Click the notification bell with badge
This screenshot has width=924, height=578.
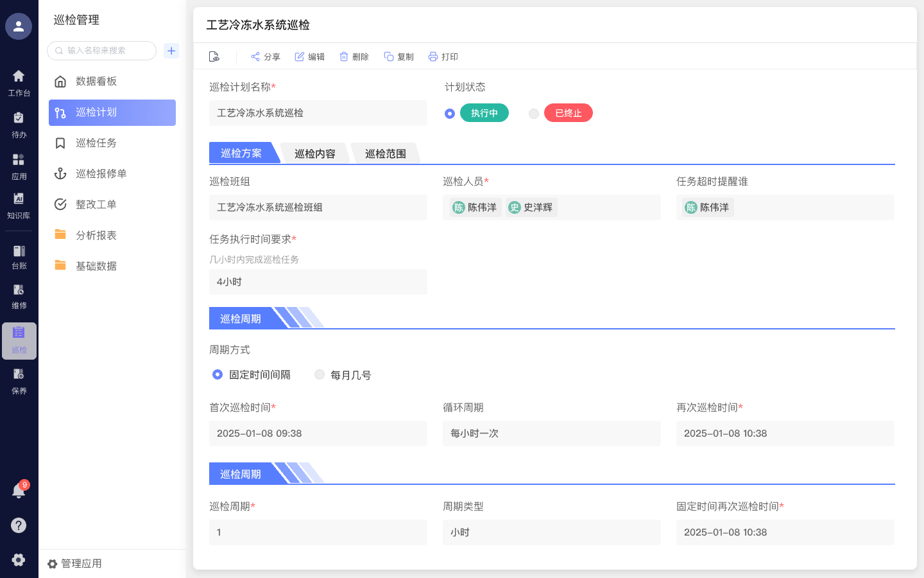[x=19, y=491]
